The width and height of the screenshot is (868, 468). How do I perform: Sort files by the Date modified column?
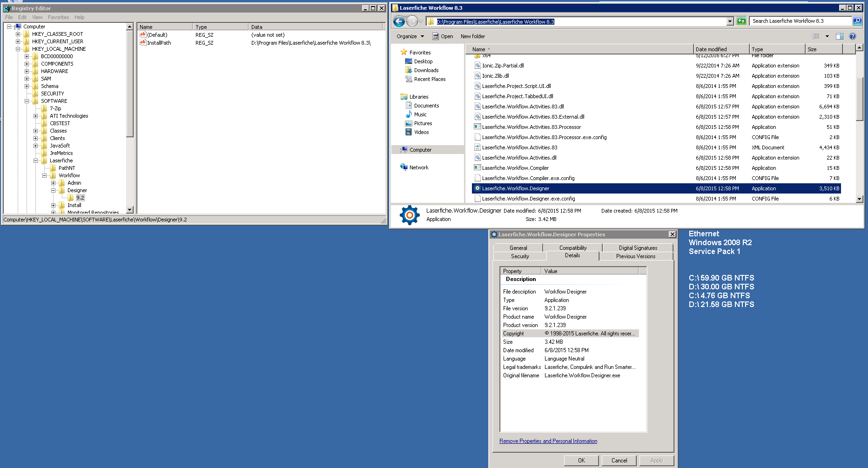click(721, 49)
